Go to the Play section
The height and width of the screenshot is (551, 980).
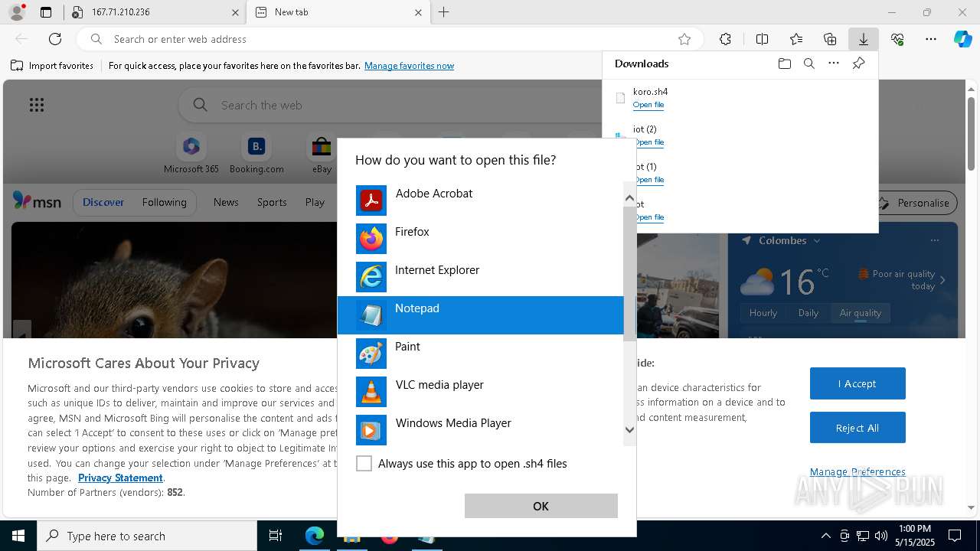pyautogui.click(x=315, y=202)
